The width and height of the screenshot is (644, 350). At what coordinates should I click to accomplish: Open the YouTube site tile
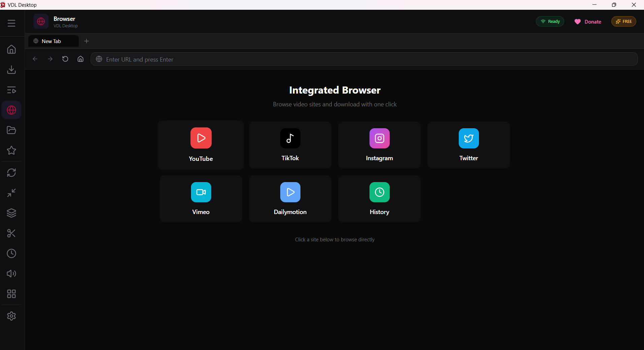coord(201,145)
